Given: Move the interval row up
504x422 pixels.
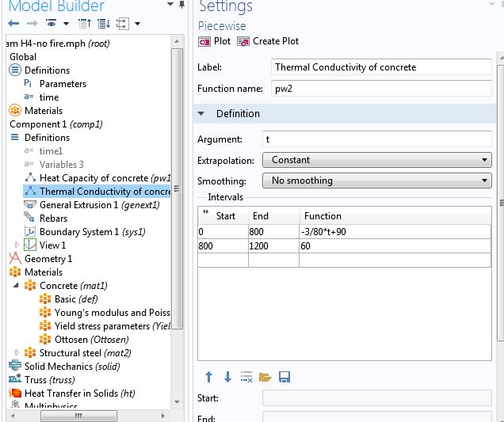Looking at the screenshot, I should click(x=209, y=377).
